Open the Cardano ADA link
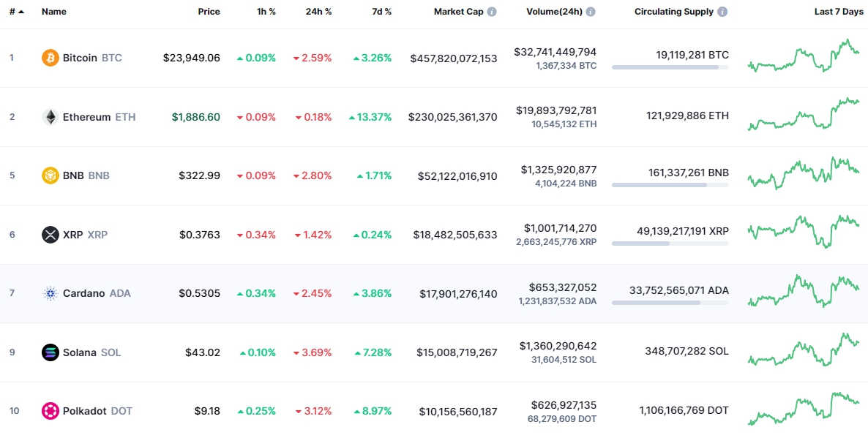The width and height of the screenshot is (868, 438). tap(97, 293)
